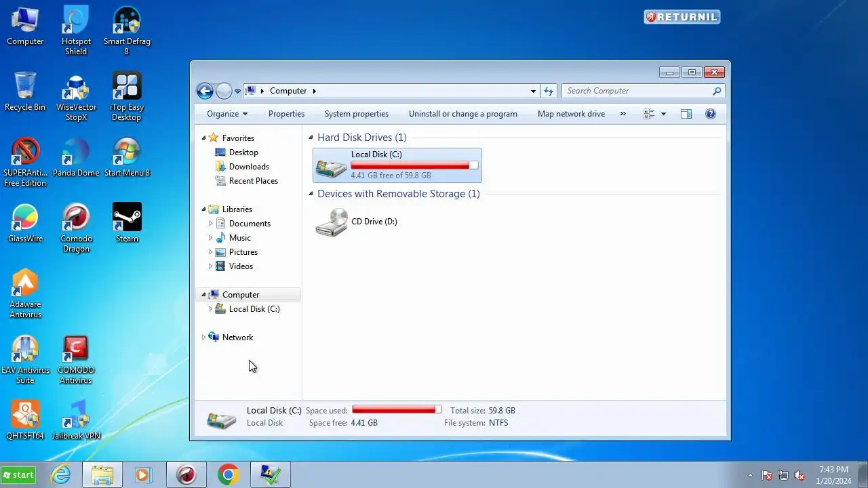Expand the Network tree node

203,338
